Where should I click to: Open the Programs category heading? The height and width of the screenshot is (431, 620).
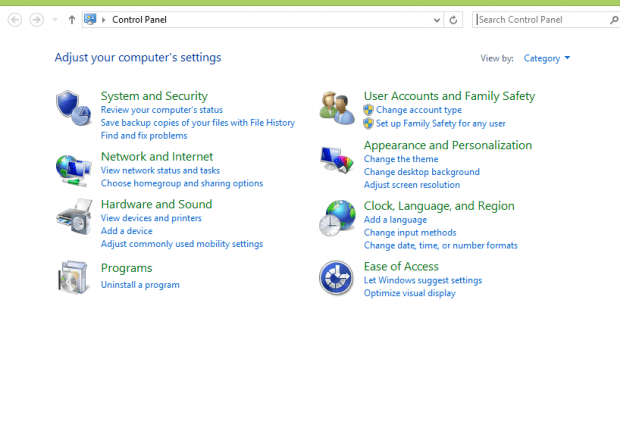tap(127, 268)
